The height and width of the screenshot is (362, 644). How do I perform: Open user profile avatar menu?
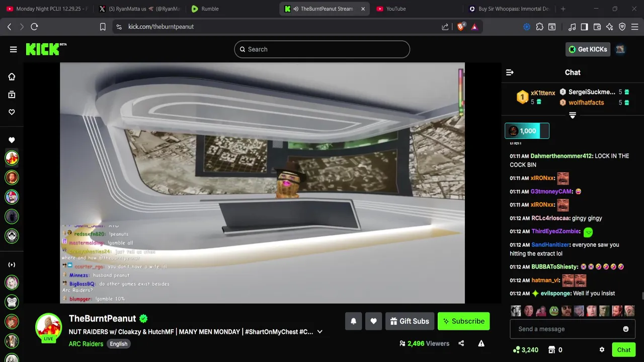[x=620, y=49]
